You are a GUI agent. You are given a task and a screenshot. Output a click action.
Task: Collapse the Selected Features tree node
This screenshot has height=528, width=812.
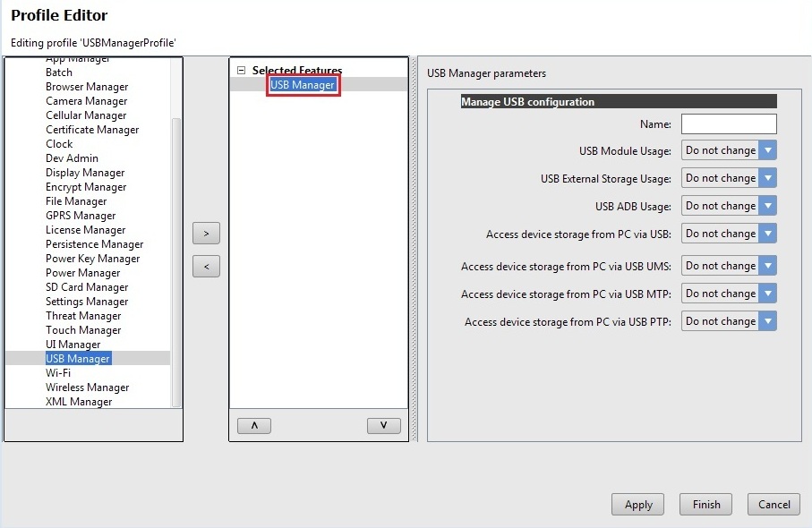[241, 71]
